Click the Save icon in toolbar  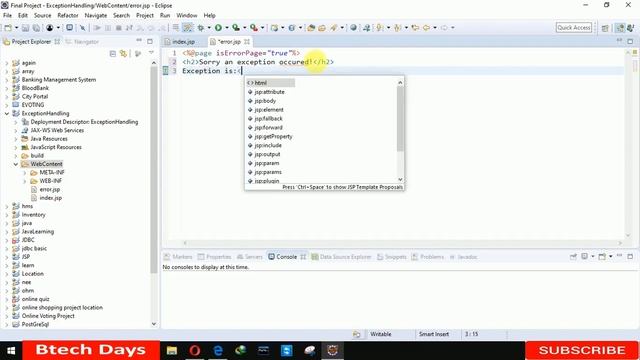pos(25,28)
